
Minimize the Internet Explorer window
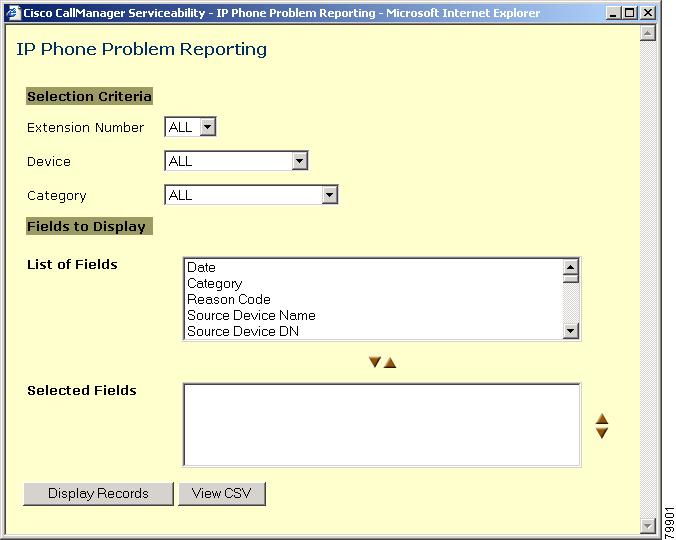612,13
